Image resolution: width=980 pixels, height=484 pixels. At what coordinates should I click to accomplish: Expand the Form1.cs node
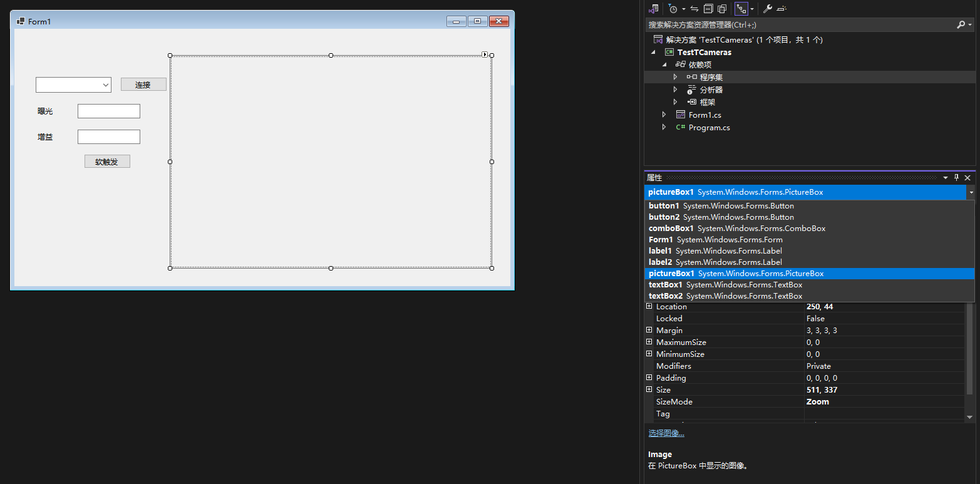(664, 115)
